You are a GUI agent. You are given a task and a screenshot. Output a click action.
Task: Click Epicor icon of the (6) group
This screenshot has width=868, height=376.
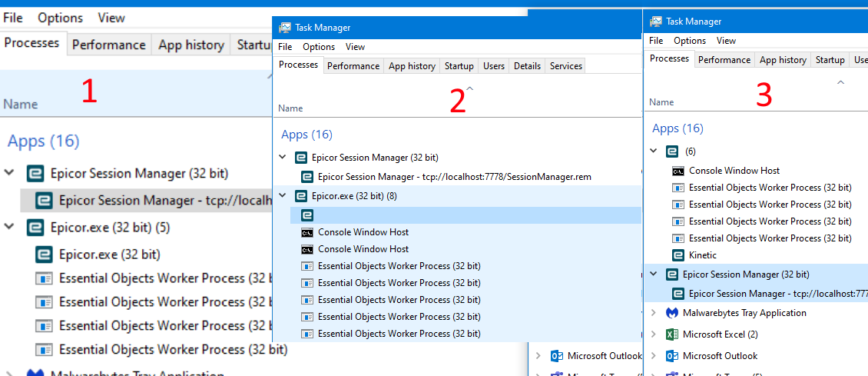click(x=672, y=151)
